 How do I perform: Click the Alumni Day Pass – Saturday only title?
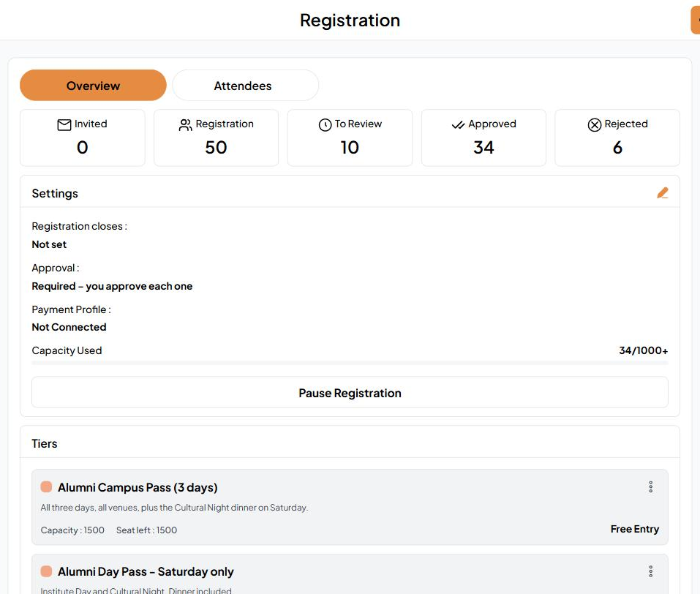[x=146, y=571]
